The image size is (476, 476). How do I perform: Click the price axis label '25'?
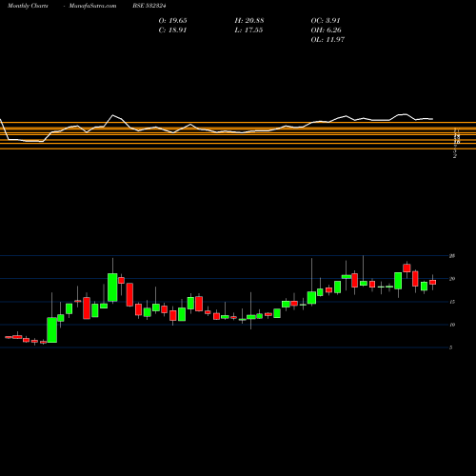pos(452,256)
